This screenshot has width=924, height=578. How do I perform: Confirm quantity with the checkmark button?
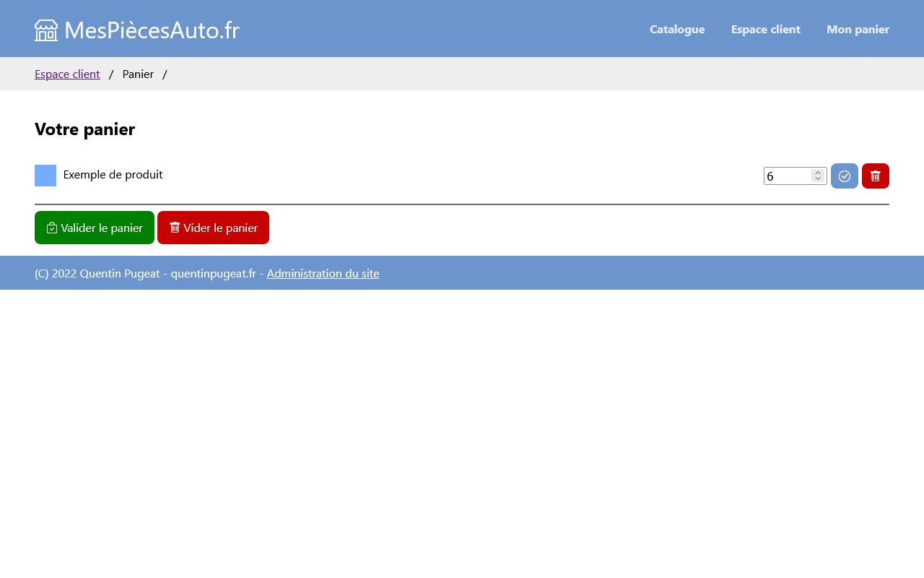(845, 176)
